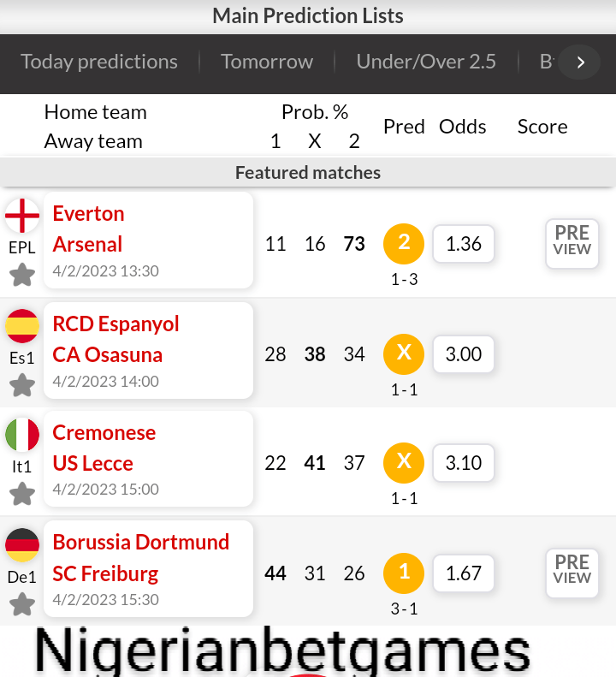The width and height of the screenshot is (616, 677).
Task: Click the orange X prediction badge for Cremonese
Action: pos(405,463)
